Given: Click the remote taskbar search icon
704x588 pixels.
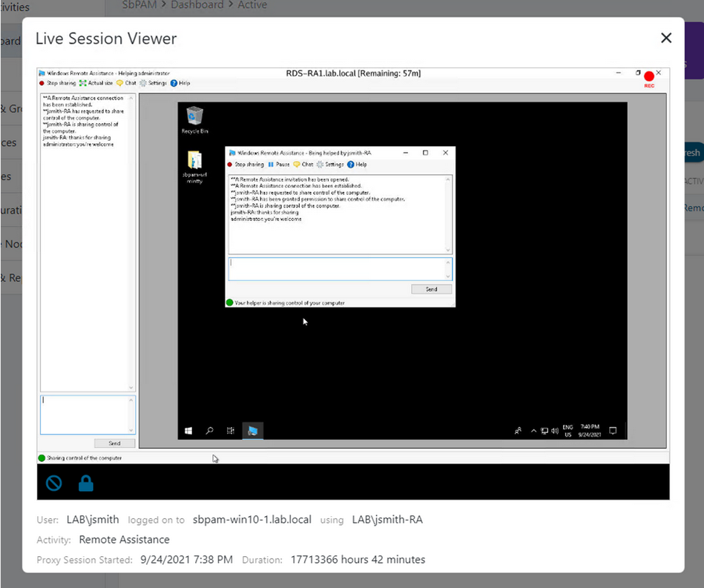Looking at the screenshot, I should [x=210, y=430].
